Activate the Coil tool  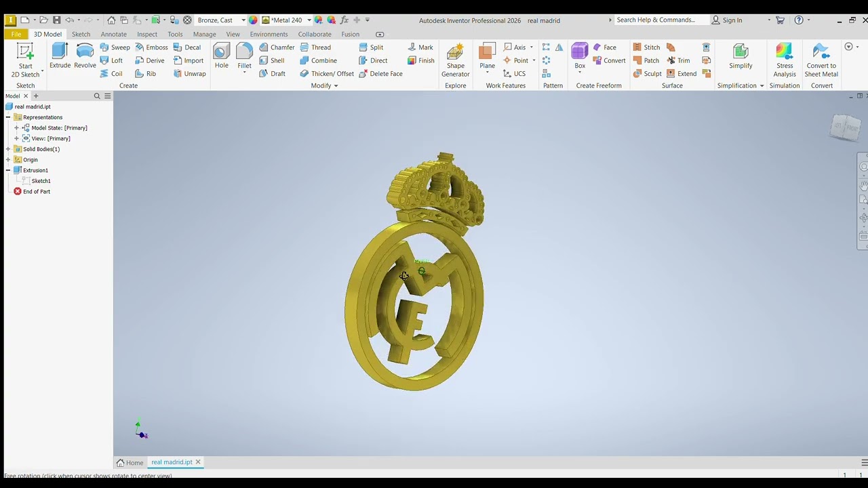tap(111, 73)
